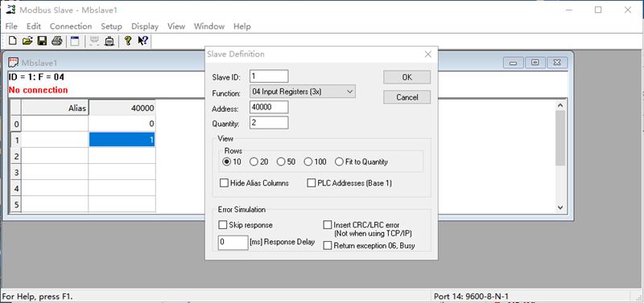Click the grayed Connect toolbar icon
Viewport: 644px width, 303px height.
click(x=94, y=41)
